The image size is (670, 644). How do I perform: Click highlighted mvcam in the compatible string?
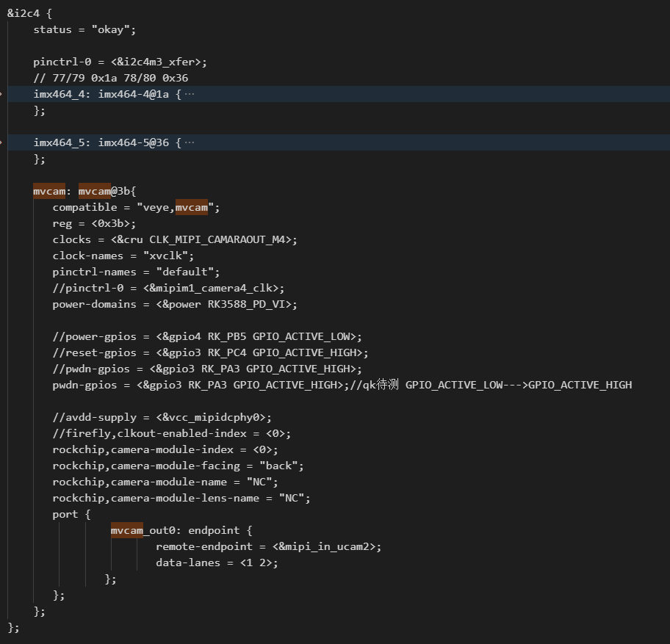click(x=192, y=208)
